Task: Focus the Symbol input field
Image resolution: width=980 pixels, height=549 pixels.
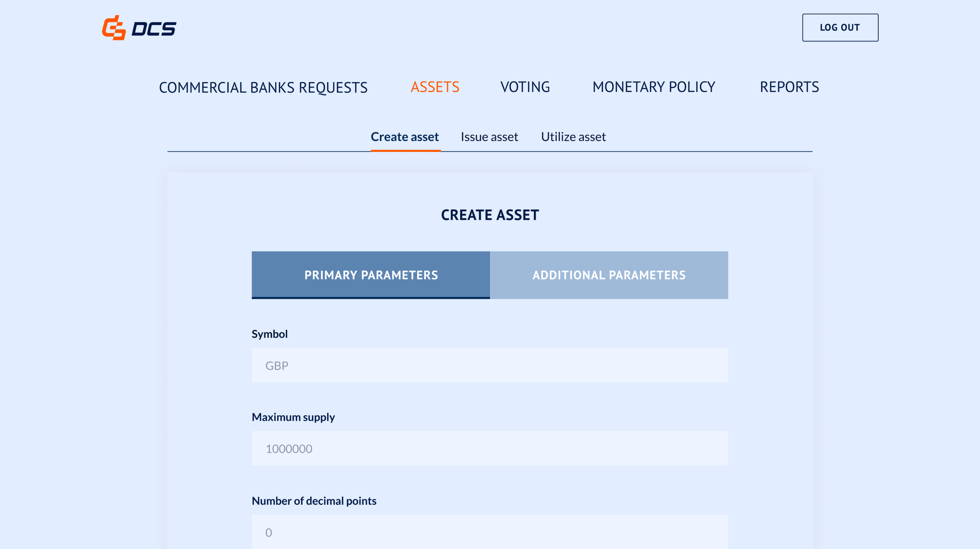Action: point(490,365)
